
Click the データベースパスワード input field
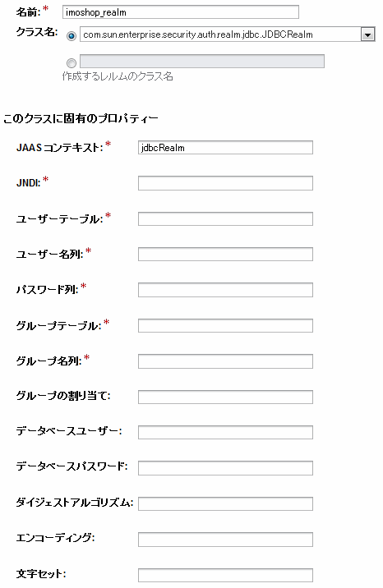(x=225, y=468)
